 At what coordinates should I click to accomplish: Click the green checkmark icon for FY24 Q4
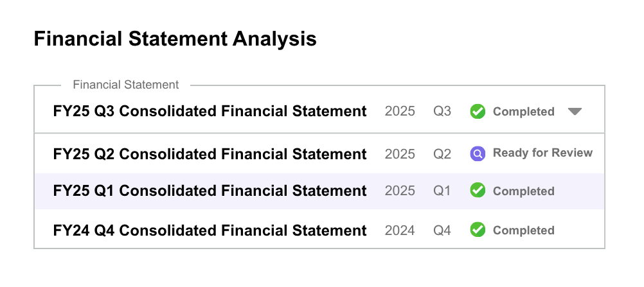(478, 230)
